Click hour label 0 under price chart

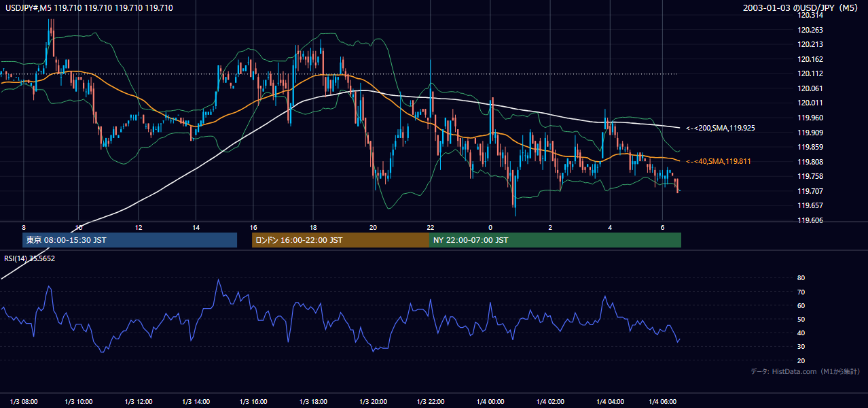[490, 227]
